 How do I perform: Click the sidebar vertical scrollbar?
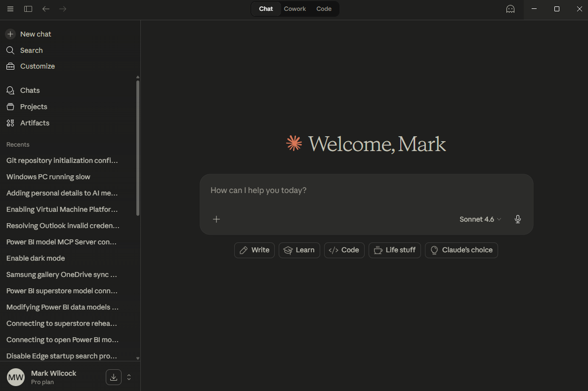click(138, 148)
